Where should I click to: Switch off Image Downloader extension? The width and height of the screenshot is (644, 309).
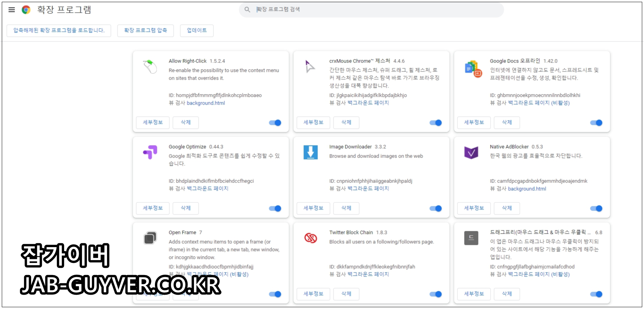[436, 209]
